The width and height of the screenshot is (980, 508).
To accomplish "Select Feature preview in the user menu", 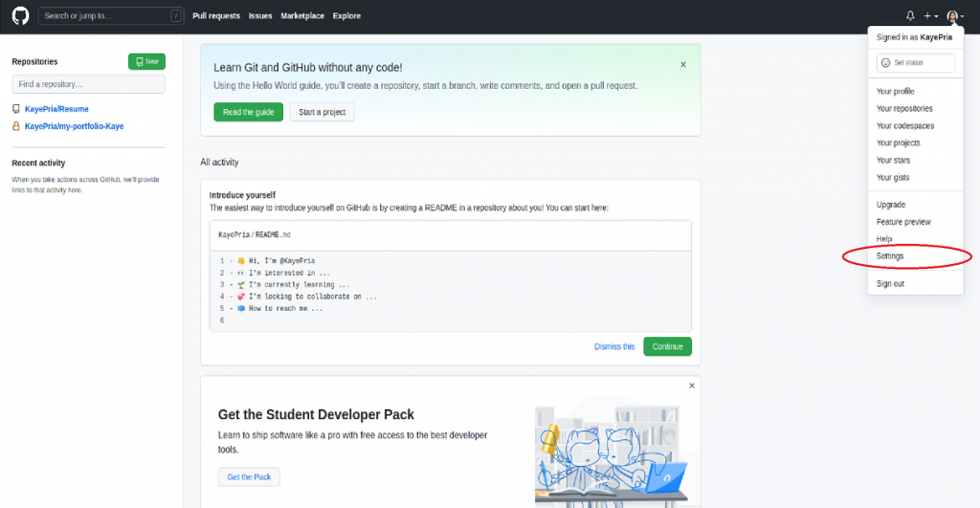I will pyautogui.click(x=903, y=222).
